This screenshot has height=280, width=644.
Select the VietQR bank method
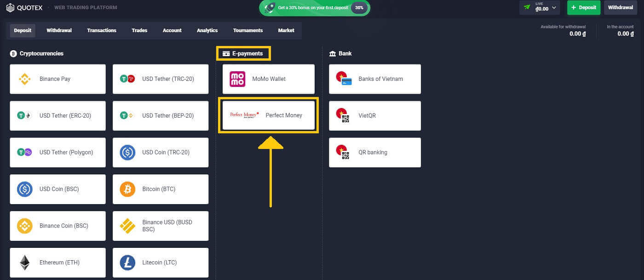(x=374, y=115)
